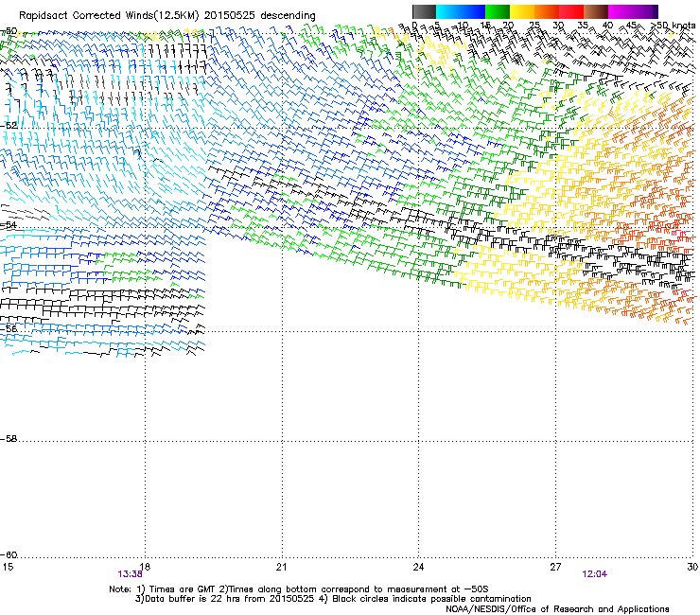
Task: Click the note 'Times are GMT' line
Action: [299, 589]
